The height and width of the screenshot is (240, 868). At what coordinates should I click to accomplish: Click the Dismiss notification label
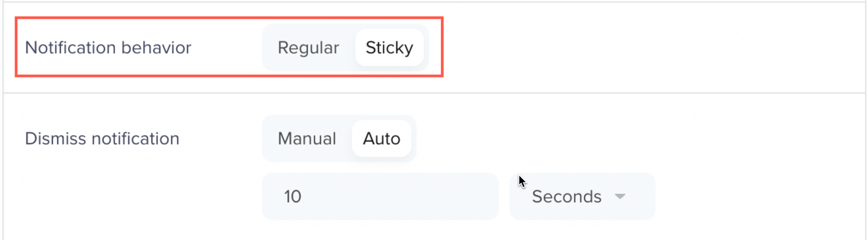pyautogui.click(x=103, y=138)
